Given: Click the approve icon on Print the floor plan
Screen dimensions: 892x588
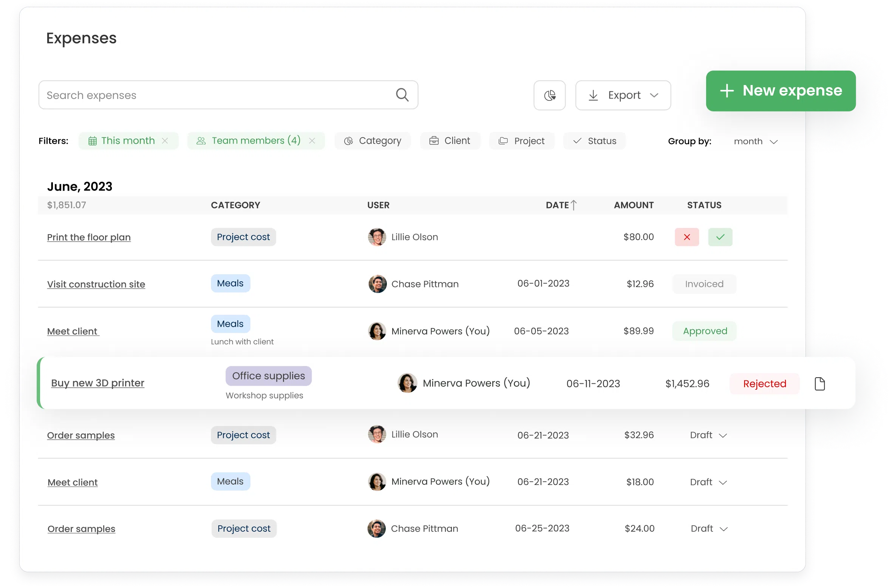Looking at the screenshot, I should click(720, 237).
